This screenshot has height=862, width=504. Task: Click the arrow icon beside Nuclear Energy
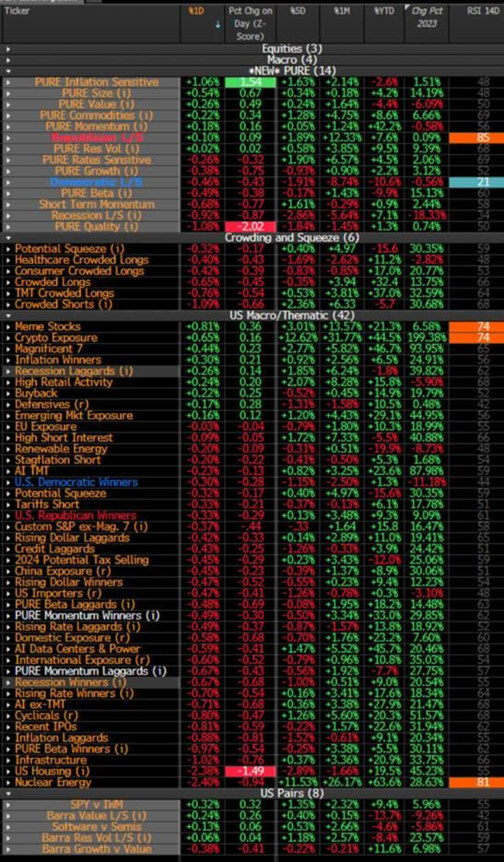click(8, 782)
